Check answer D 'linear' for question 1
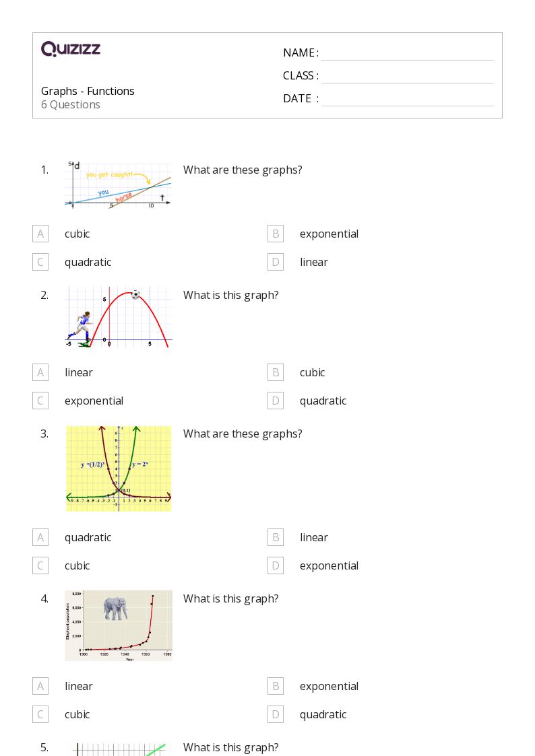535x756 pixels. 275,262
